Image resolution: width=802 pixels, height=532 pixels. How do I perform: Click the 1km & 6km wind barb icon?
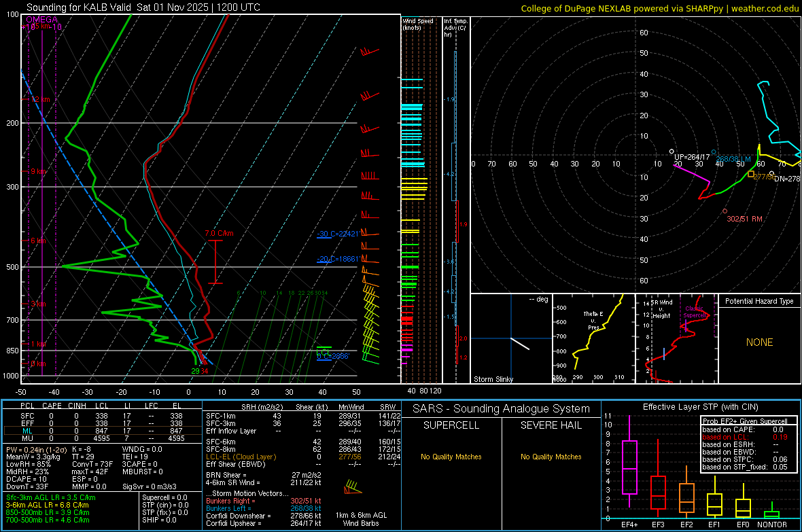[x=353, y=487]
